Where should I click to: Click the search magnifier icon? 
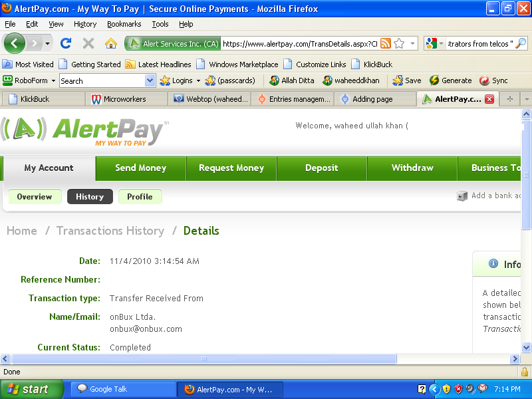521,43
